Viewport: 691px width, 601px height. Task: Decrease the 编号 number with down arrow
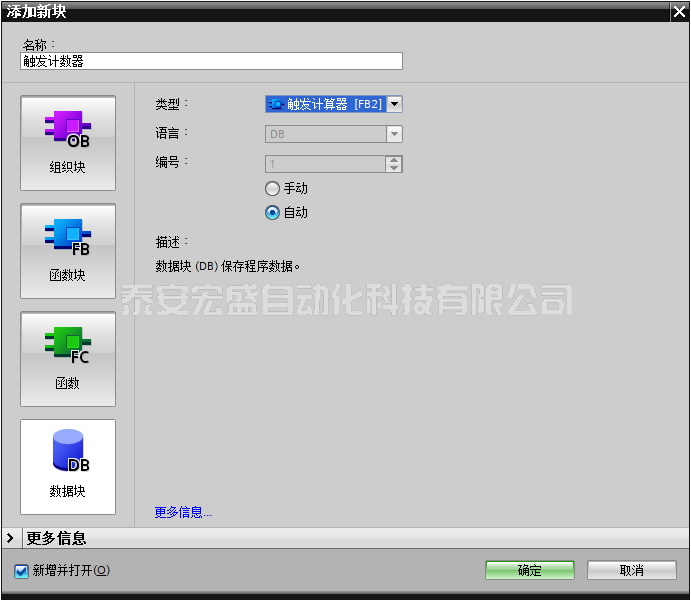tap(394, 168)
